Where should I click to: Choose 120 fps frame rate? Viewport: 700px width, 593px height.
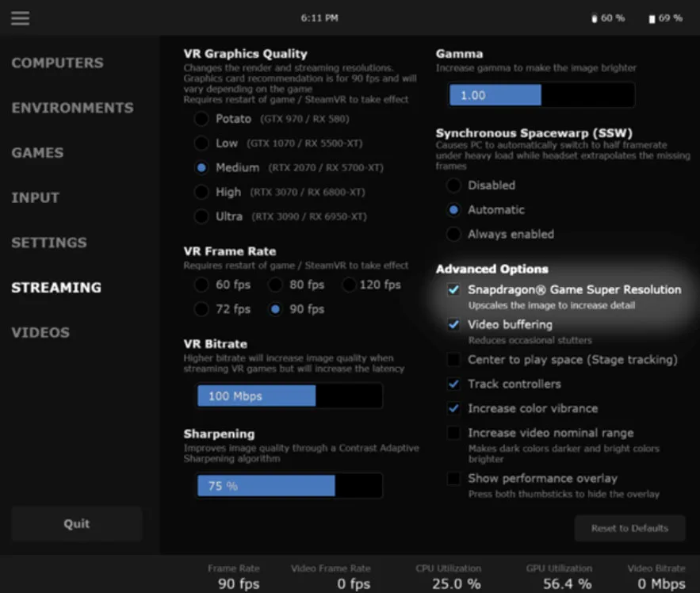pyautogui.click(x=349, y=285)
